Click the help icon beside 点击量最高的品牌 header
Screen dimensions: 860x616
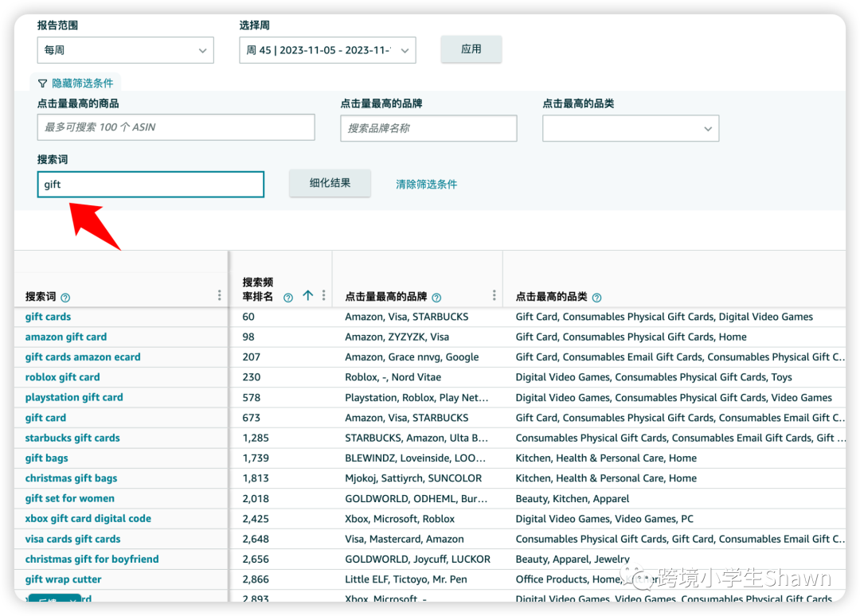coord(436,297)
